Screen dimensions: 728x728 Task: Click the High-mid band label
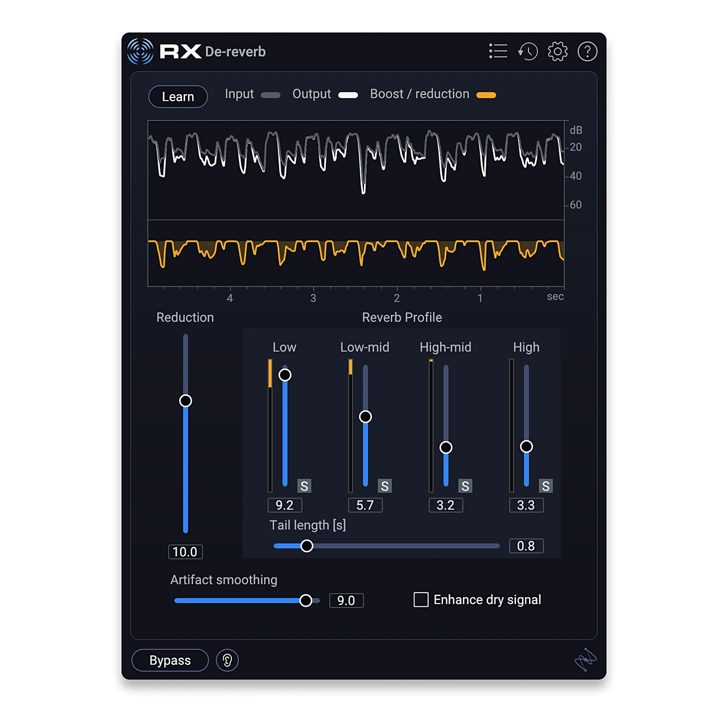[x=445, y=347]
